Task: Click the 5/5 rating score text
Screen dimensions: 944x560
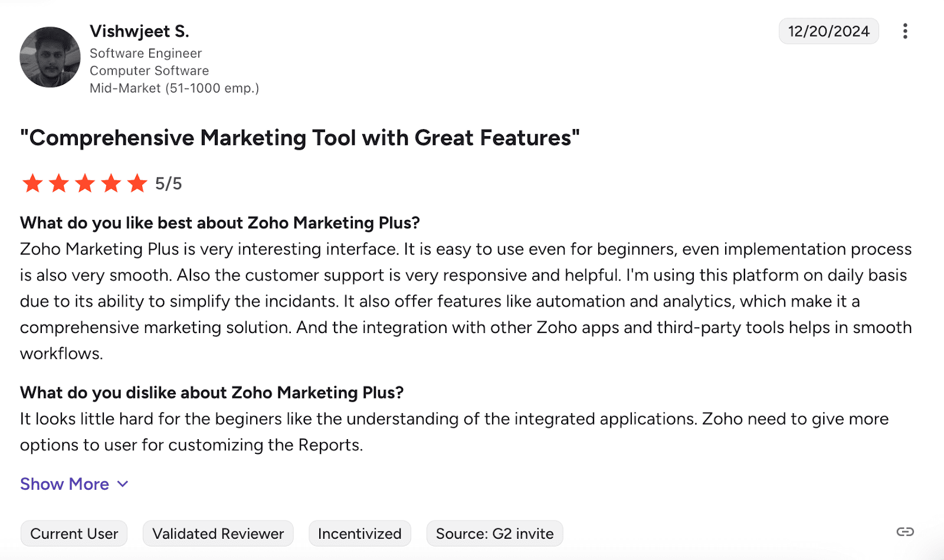Action: coord(169,184)
